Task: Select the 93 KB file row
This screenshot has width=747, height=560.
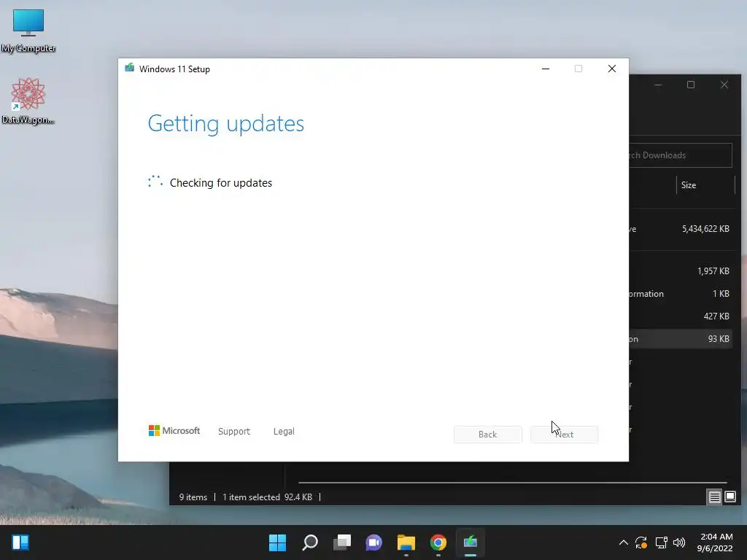Action: [681, 339]
